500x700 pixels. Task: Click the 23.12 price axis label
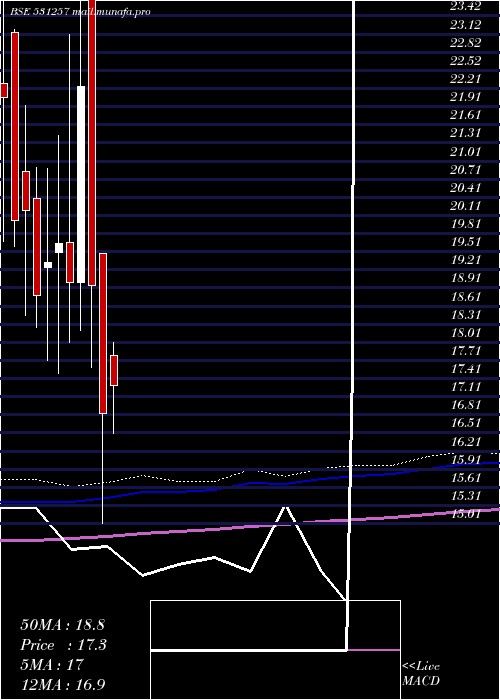(465, 25)
